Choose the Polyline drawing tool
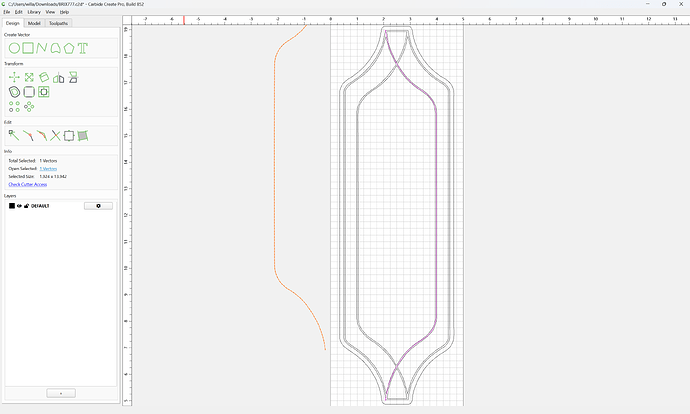The width and height of the screenshot is (690, 414). [42, 48]
